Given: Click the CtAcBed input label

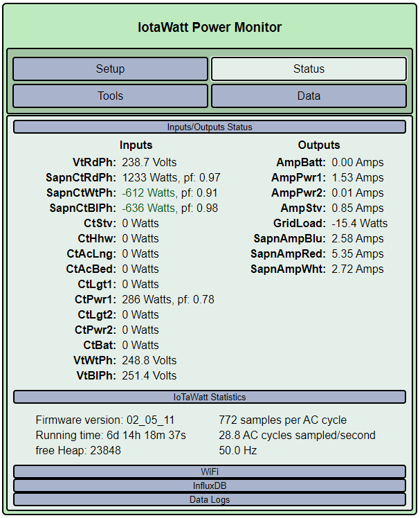Looking at the screenshot, I should click(x=91, y=269).
